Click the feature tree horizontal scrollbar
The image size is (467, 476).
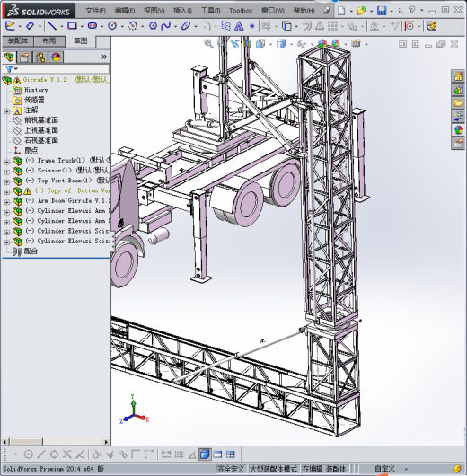[56, 442]
